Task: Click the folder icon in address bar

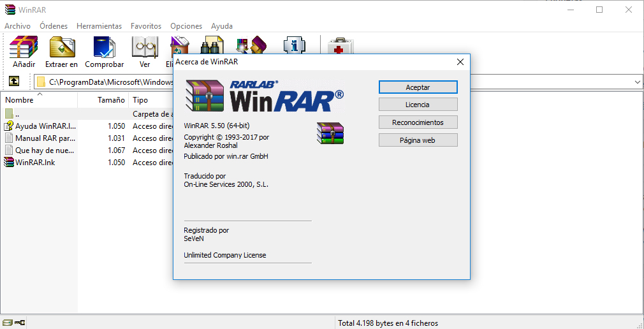Action: [41, 82]
